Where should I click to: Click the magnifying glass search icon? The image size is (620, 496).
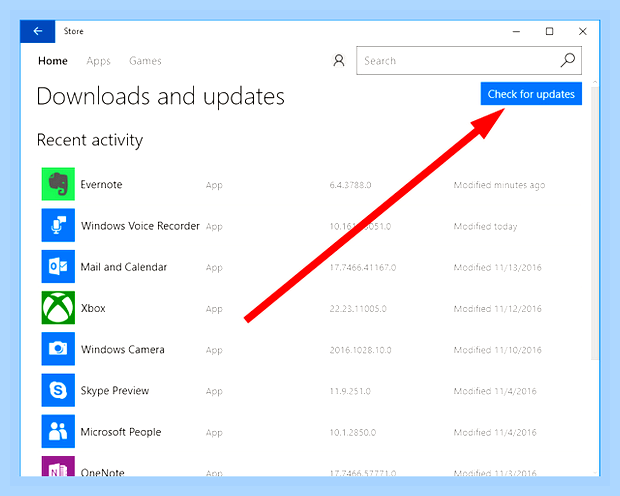pyautogui.click(x=568, y=60)
